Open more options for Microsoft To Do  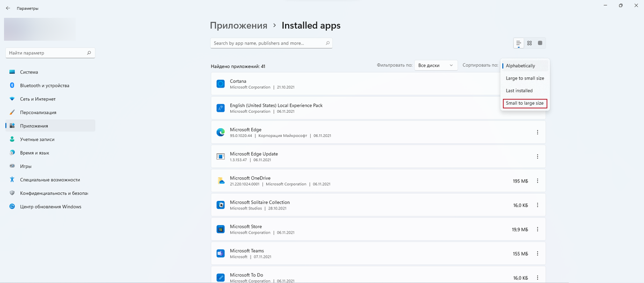537,278
